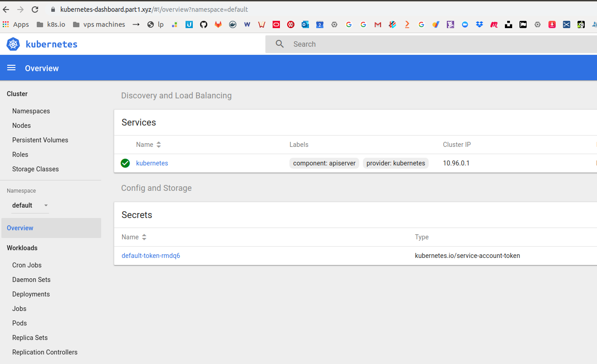The image size is (597, 364).
Task: Open the red download arrow bookmark
Action: 552,24
